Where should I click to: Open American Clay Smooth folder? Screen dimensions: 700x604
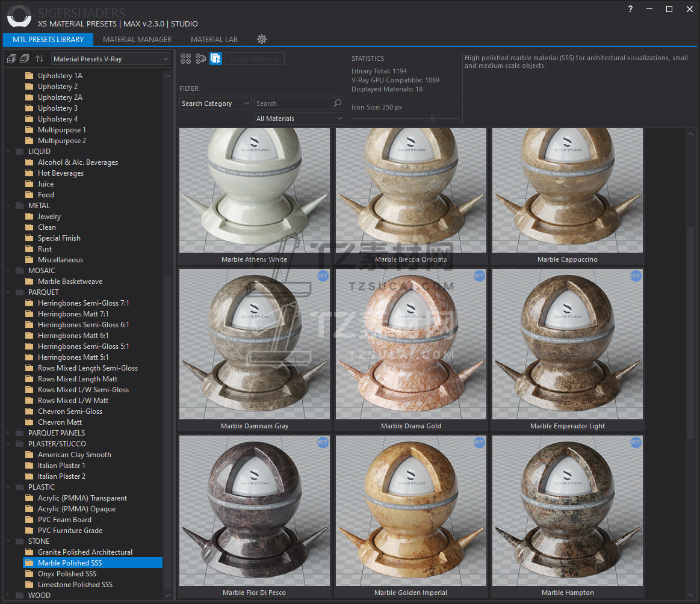[x=74, y=455]
